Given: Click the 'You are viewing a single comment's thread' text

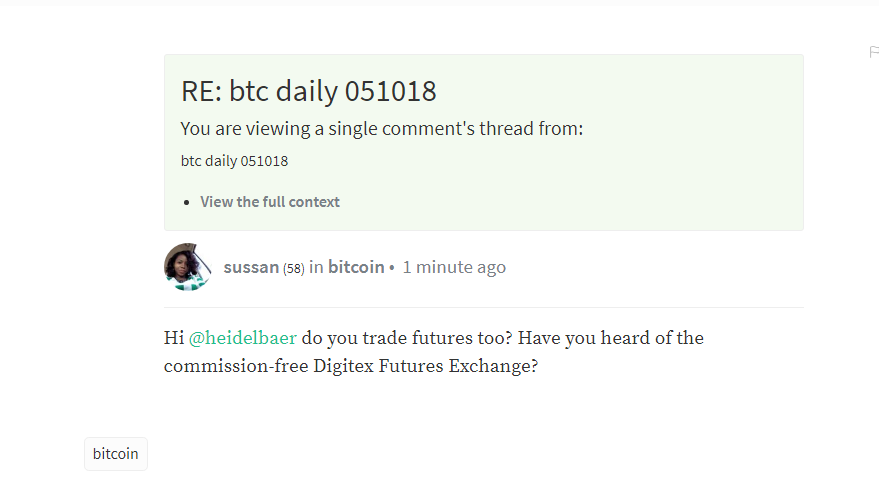Looking at the screenshot, I should (382, 129).
